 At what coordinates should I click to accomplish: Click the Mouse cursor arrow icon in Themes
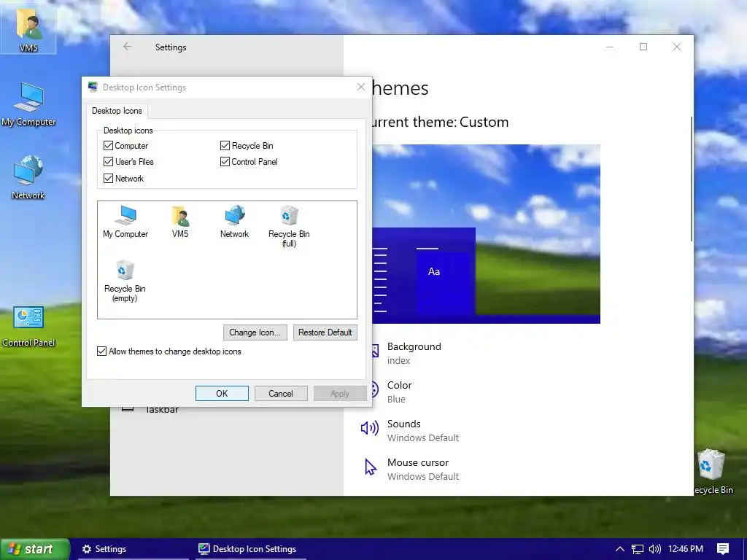[370, 467]
